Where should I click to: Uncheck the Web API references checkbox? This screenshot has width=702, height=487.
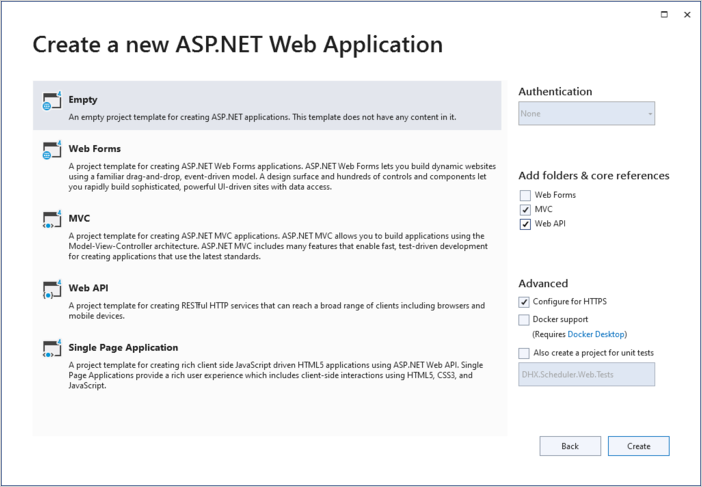tap(525, 224)
